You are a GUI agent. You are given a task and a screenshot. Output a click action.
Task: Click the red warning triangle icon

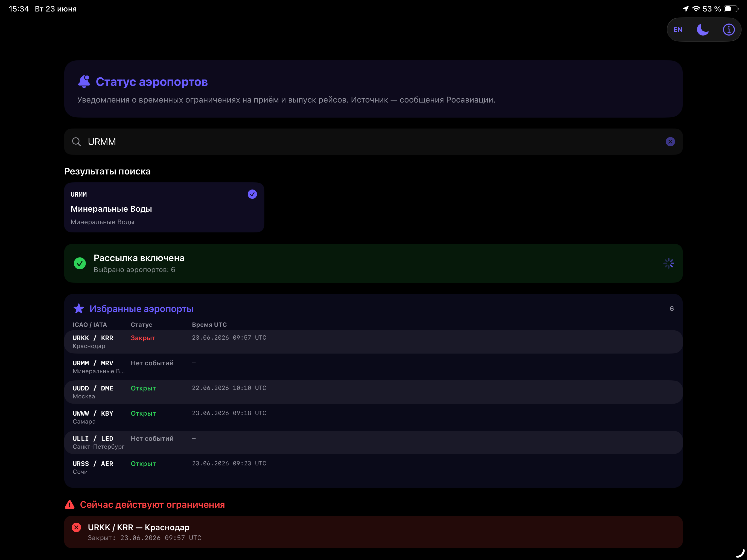point(69,504)
